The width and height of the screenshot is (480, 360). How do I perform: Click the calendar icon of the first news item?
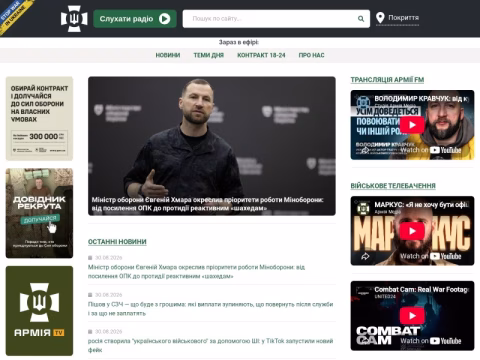(x=90, y=258)
